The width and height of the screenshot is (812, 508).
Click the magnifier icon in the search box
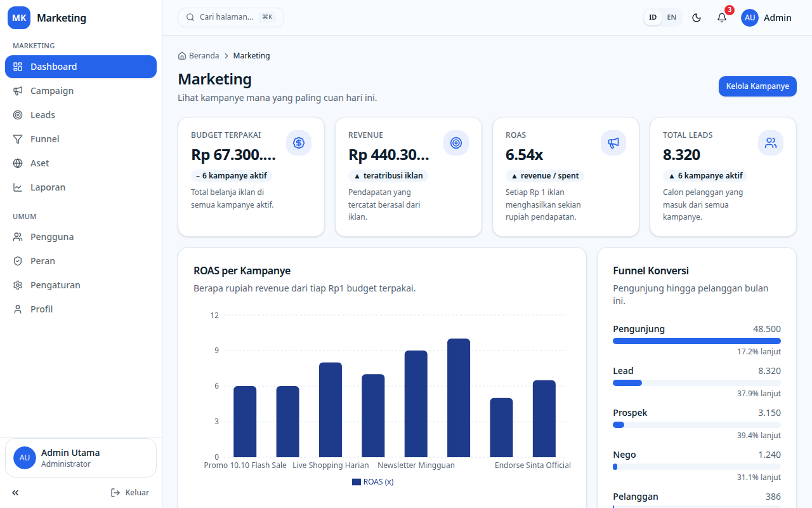190,17
